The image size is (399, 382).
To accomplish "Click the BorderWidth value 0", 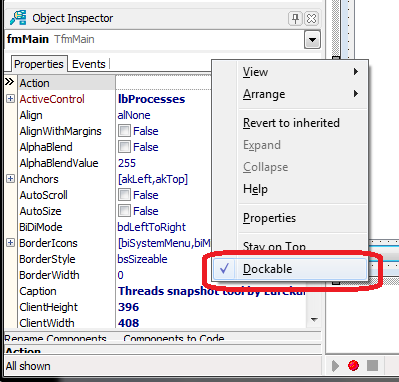I will click(121, 275).
